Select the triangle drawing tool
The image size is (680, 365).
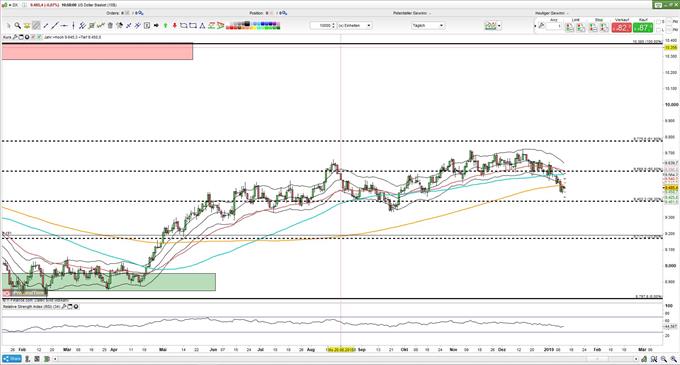tap(202, 26)
